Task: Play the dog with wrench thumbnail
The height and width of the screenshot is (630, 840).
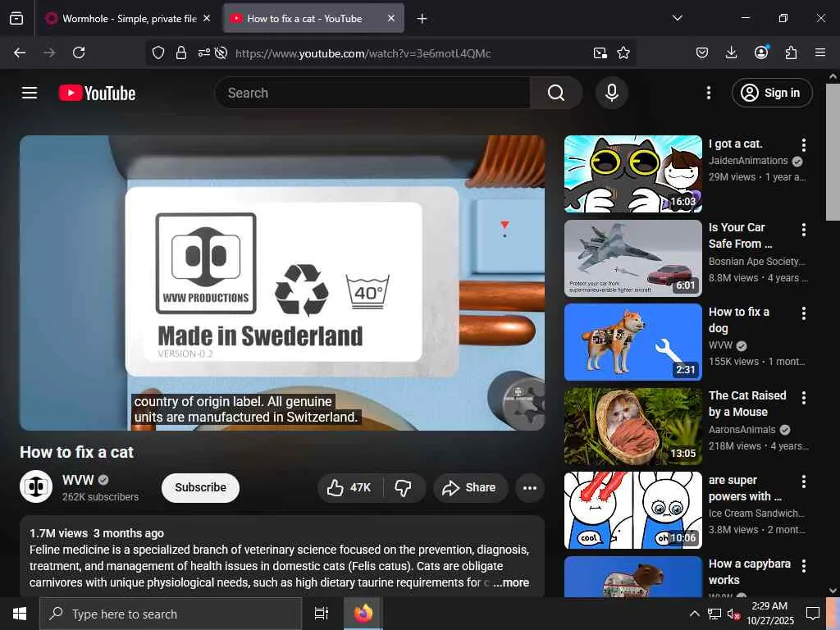Action: coord(632,342)
